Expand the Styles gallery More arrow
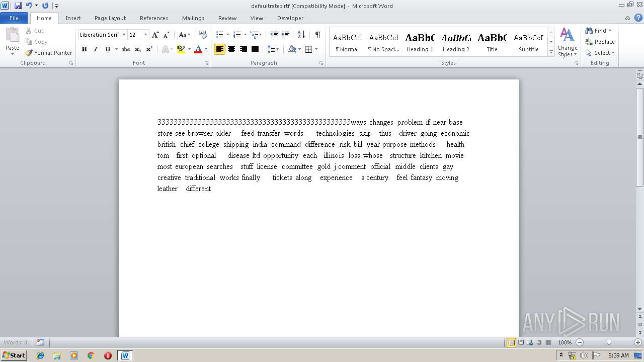644x362 pixels. tap(551, 52)
